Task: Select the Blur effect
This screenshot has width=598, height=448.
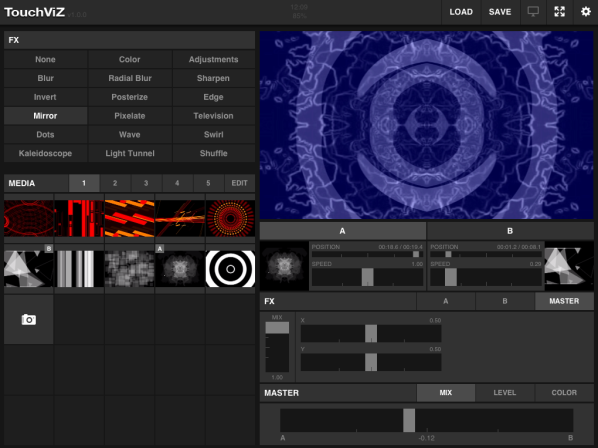Action: point(45,78)
